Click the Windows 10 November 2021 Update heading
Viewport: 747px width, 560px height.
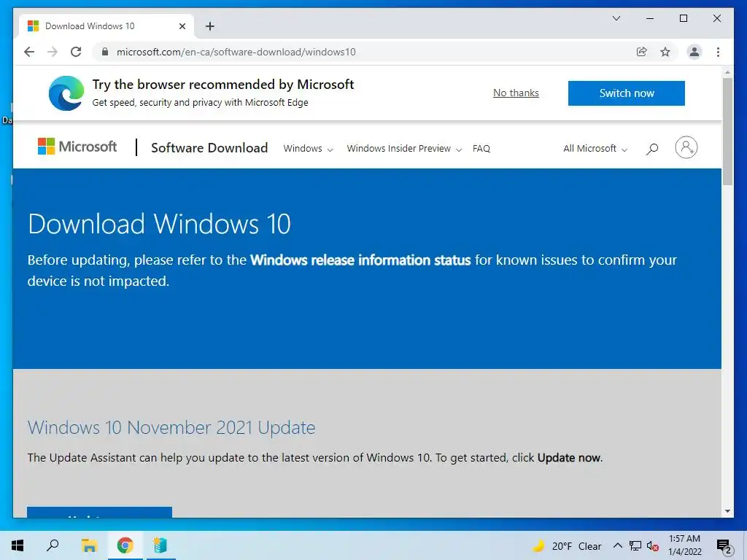click(x=171, y=427)
